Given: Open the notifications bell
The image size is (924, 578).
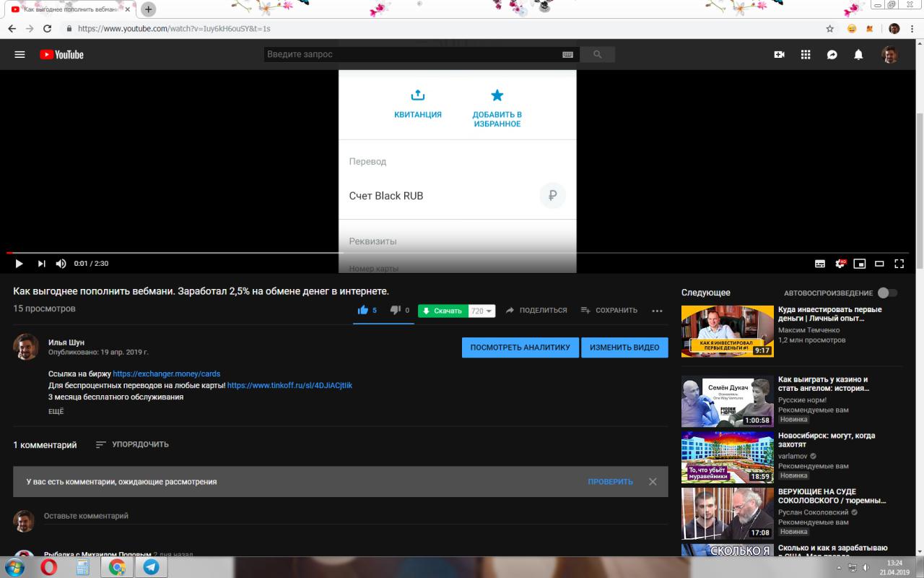Looking at the screenshot, I should pyautogui.click(x=858, y=54).
